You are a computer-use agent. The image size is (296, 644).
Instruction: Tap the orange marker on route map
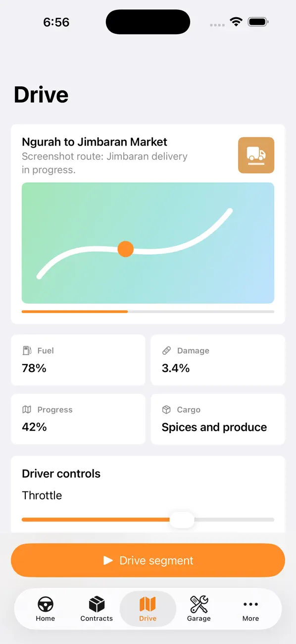point(126,249)
